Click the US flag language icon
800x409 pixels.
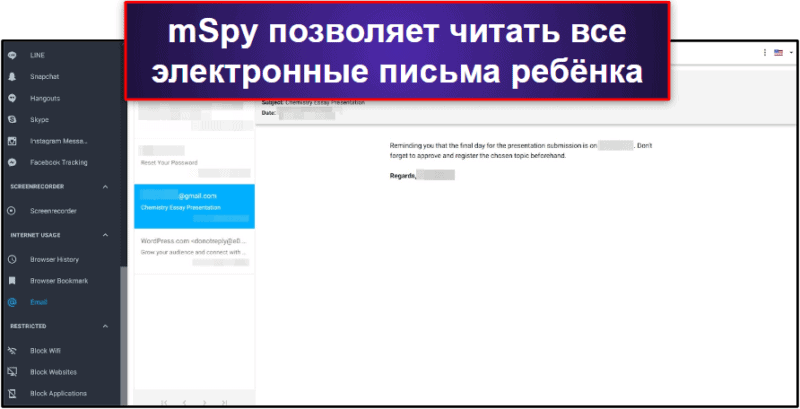coord(779,53)
